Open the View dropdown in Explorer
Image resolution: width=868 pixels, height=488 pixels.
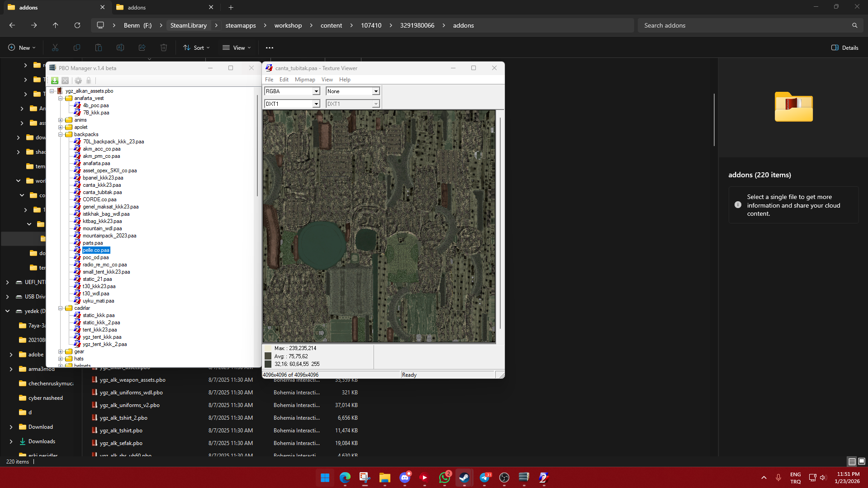[x=237, y=47]
